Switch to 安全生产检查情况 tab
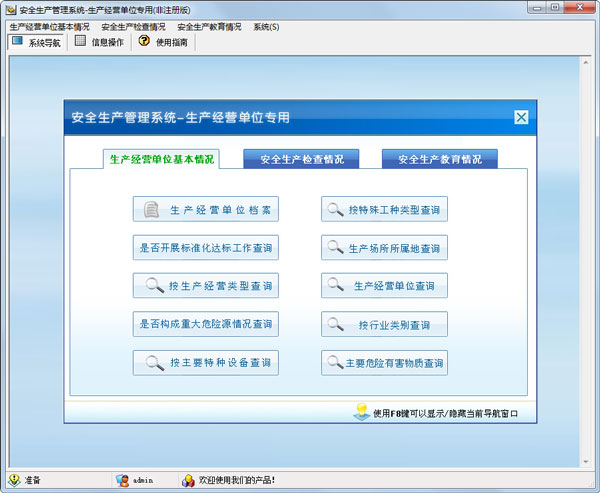Viewport: 600px width, 493px height. coord(301,159)
